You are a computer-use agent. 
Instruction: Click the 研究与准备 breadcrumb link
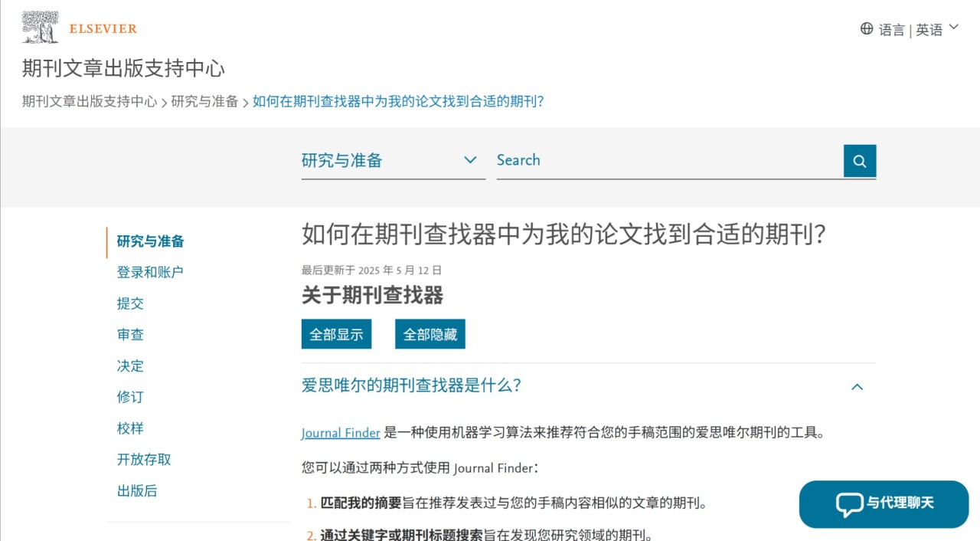(x=205, y=101)
